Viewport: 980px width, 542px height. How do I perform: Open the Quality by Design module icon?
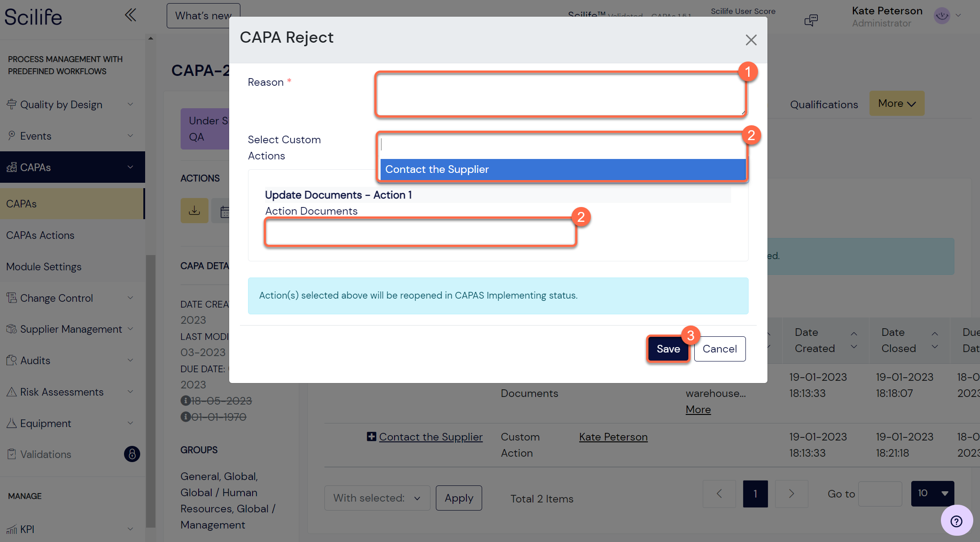coord(11,104)
